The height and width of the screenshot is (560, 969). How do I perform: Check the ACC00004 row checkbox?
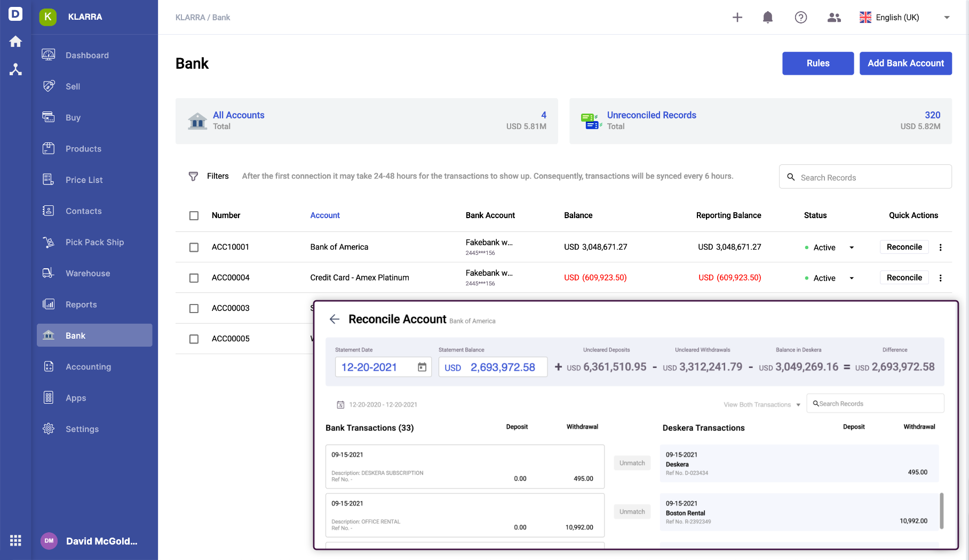(194, 278)
